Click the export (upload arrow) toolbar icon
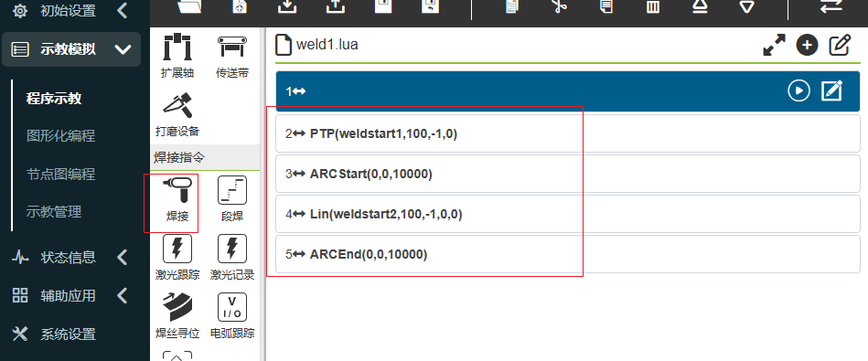This screenshot has width=868, height=361. pyautogui.click(x=336, y=5)
